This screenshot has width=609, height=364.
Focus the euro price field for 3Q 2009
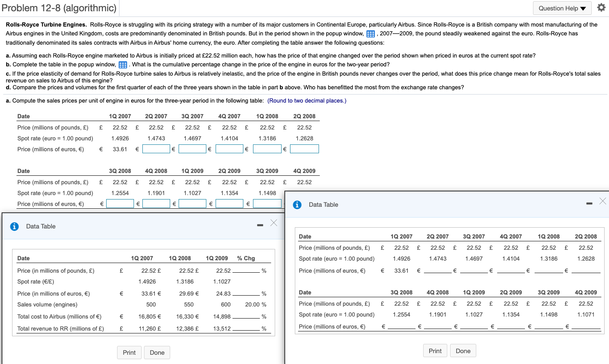click(267, 204)
